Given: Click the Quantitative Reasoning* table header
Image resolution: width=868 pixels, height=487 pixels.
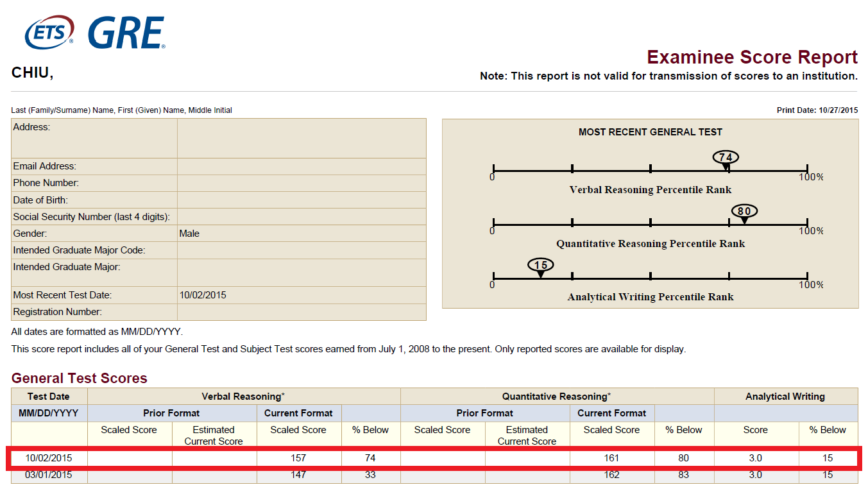Looking at the screenshot, I should click(x=556, y=397).
